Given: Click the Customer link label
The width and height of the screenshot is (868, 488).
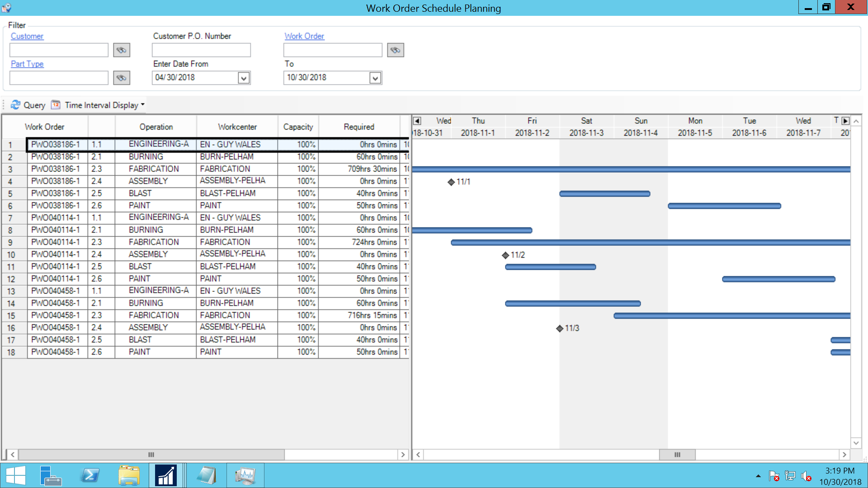Looking at the screenshot, I should click(27, 36).
